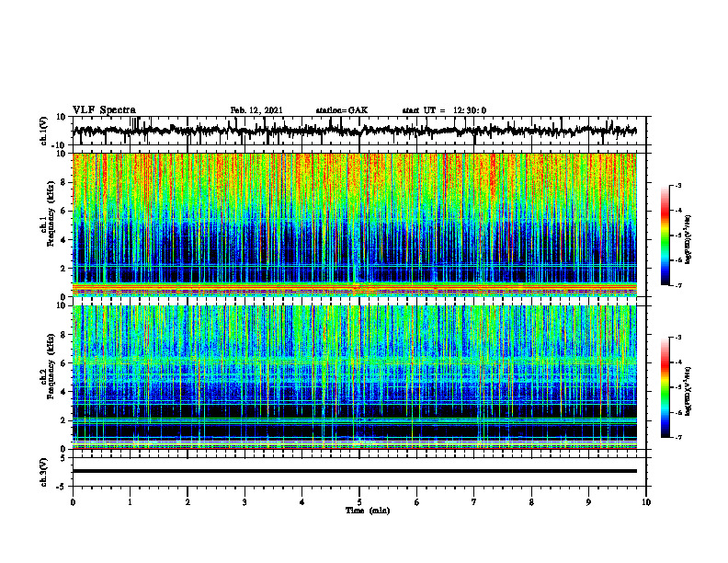The image size is (728, 563).
Task: Click the ch.2 colorbar log(PSD) unit label
Action: [688, 391]
